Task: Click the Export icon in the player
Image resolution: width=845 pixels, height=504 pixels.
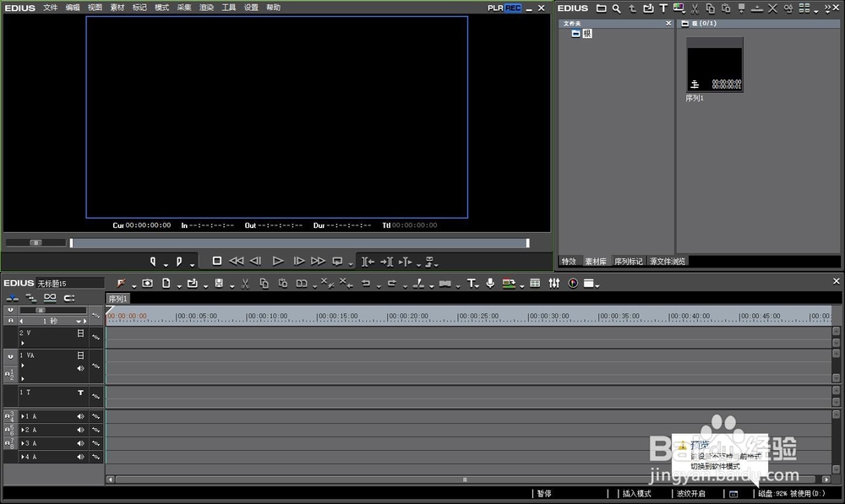Action: point(429,262)
